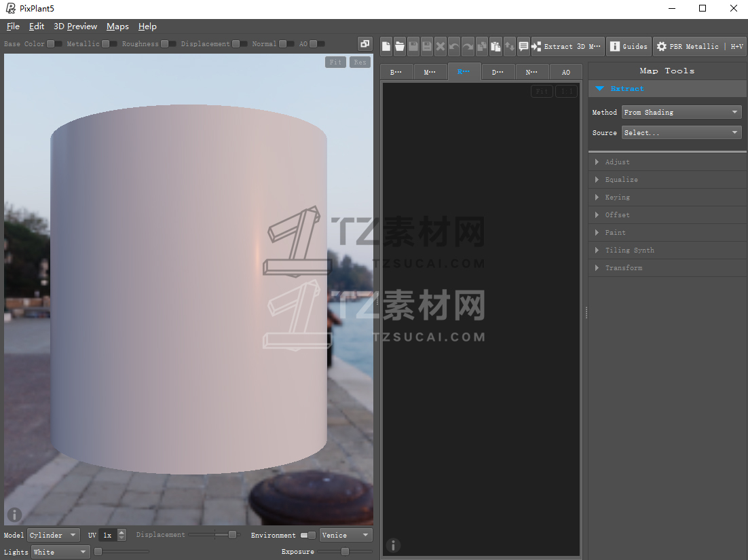
Task: Open the info icon in 3D preview
Action: coord(14,515)
